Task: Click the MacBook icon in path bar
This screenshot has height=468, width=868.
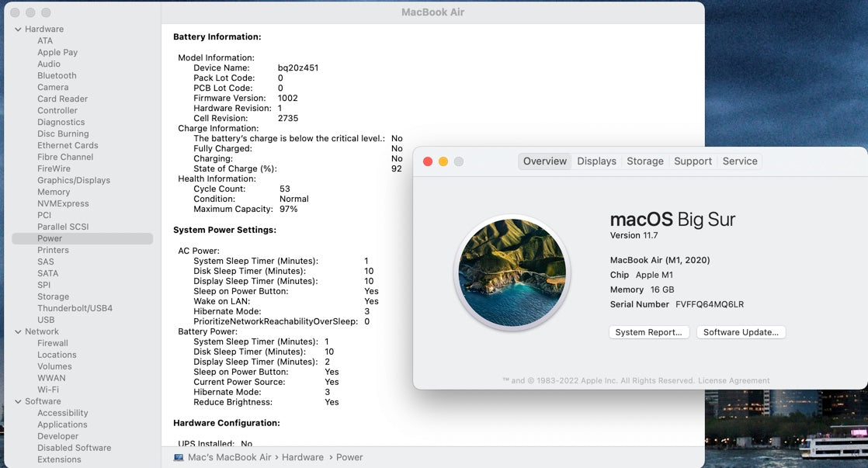Action: (179, 457)
